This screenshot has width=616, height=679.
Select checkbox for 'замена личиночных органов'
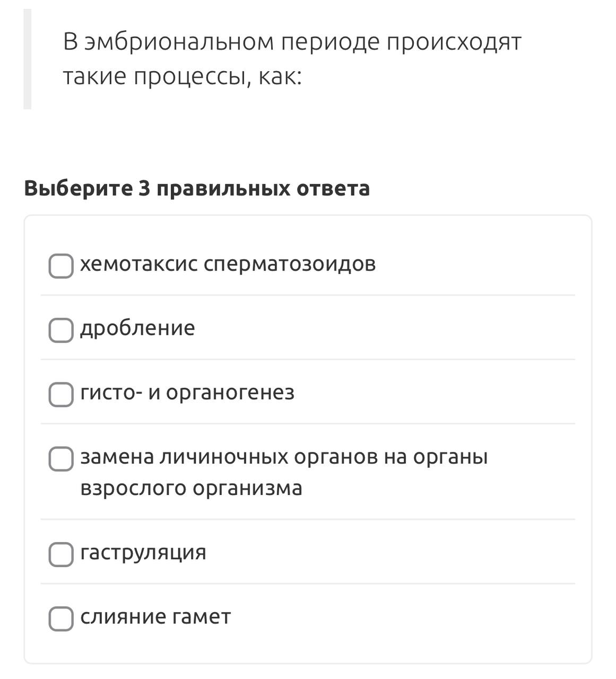[x=61, y=458]
